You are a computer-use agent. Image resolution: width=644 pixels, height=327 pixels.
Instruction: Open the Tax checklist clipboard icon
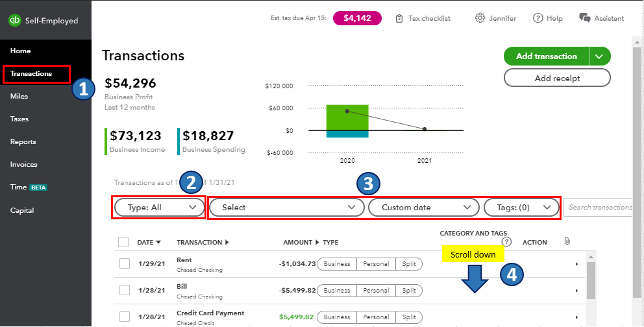click(x=399, y=18)
